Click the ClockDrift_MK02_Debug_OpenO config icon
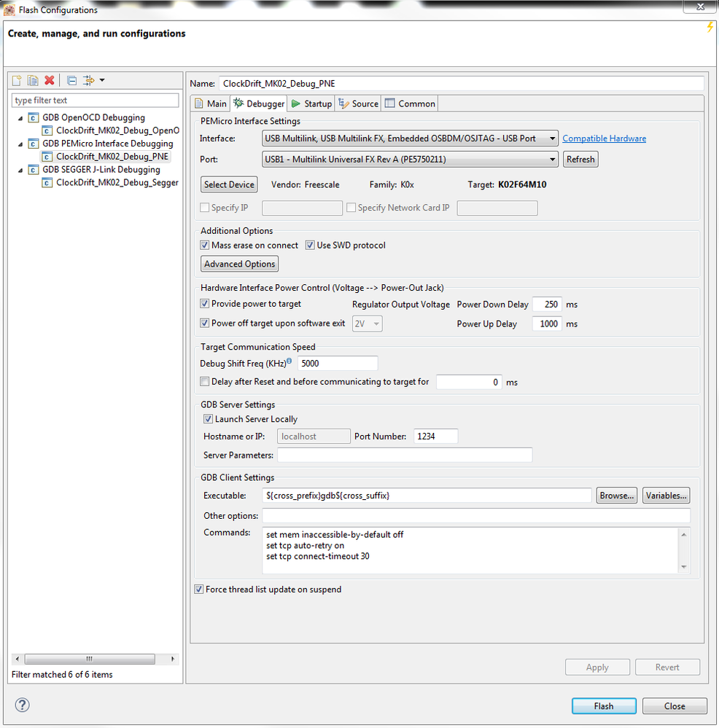The height and width of the screenshot is (728, 719). click(x=47, y=130)
